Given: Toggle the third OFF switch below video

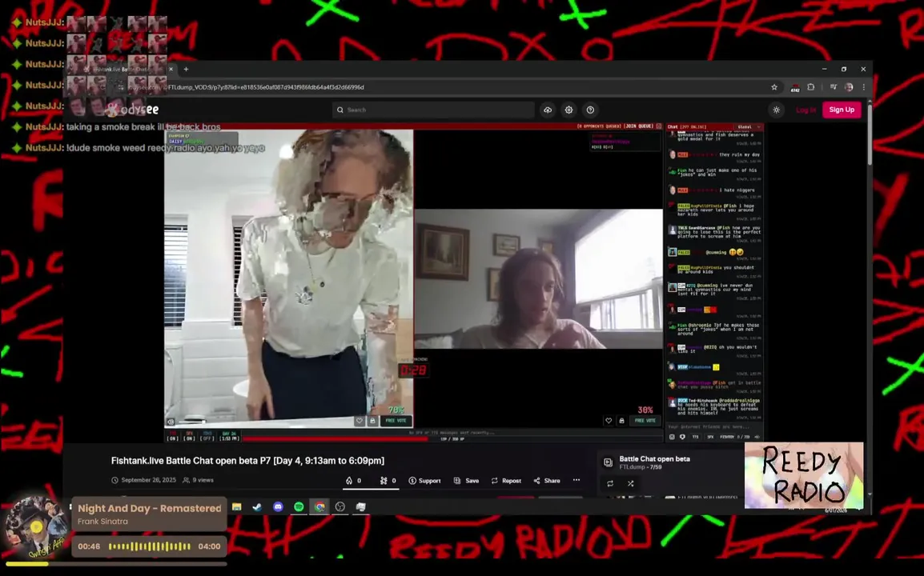Looking at the screenshot, I should 207,437.
